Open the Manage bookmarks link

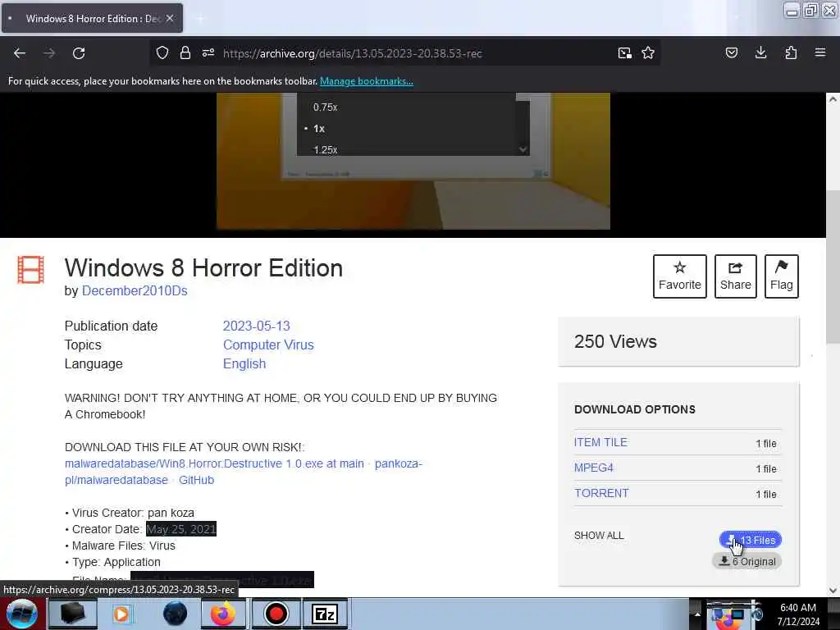pyautogui.click(x=367, y=81)
